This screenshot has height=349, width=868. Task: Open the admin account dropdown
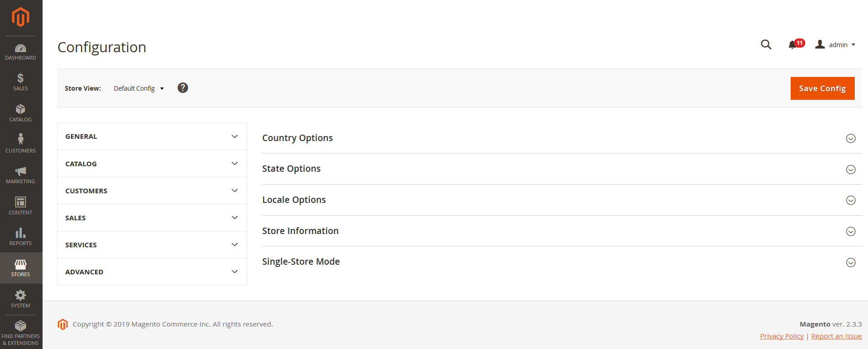[x=836, y=44]
